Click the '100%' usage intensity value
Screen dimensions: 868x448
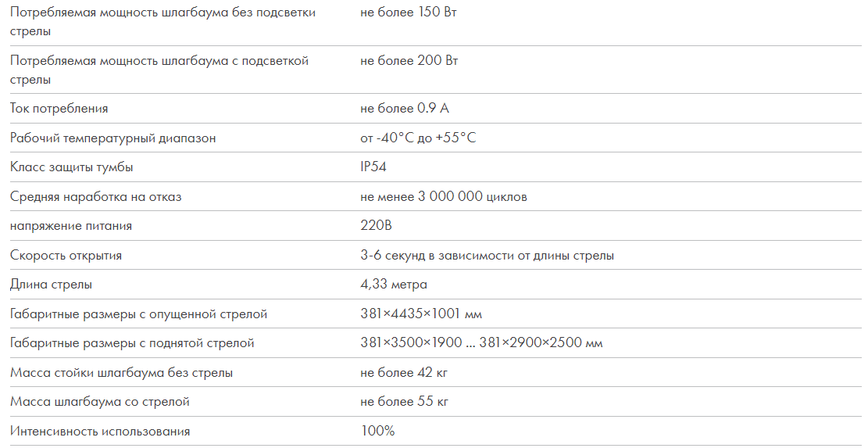click(377, 431)
